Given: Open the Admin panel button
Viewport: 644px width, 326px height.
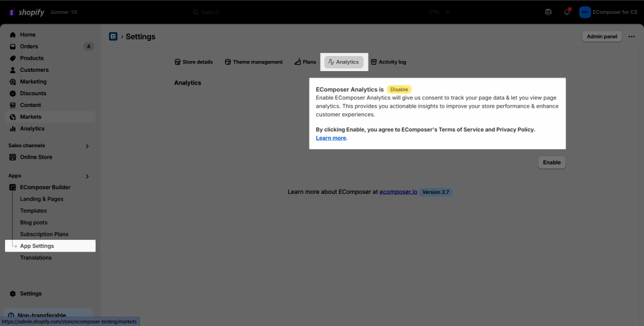Looking at the screenshot, I should pyautogui.click(x=602, y=37).
